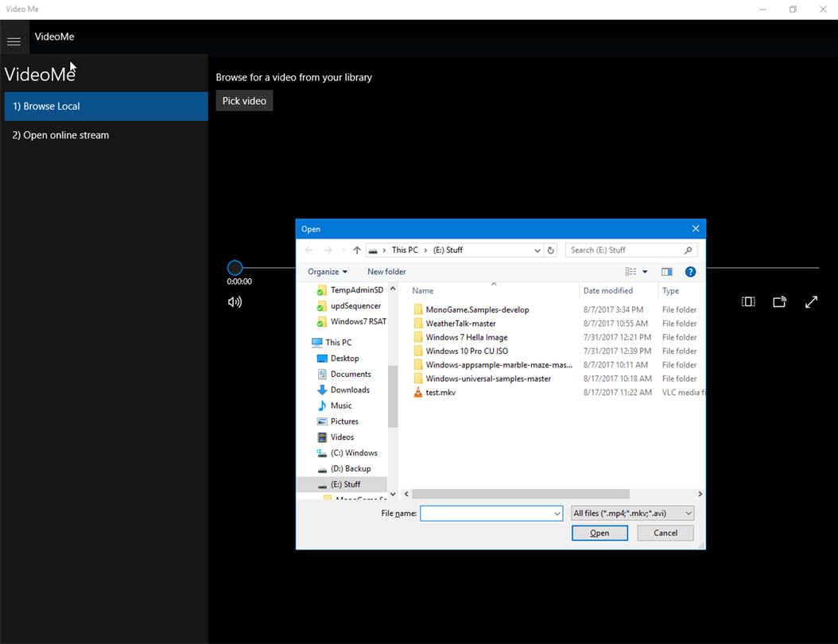The width and height of the screenshot is (838, 644).
Task: Click the Search (E:) Stuff box
Action: coord(631,250)
